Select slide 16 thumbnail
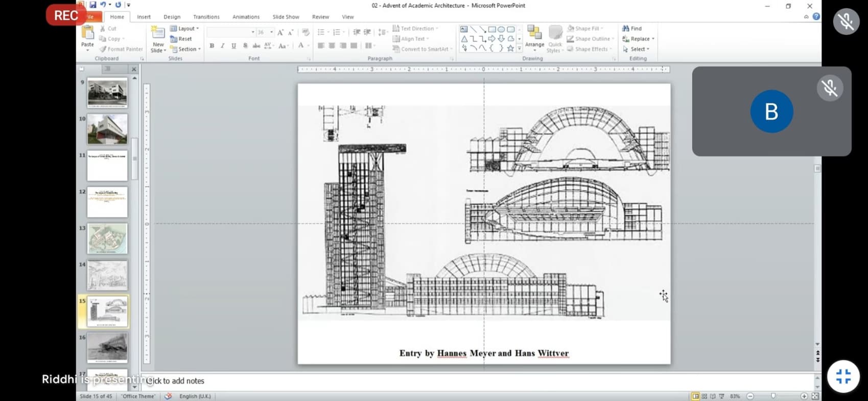 pos(107,348)
